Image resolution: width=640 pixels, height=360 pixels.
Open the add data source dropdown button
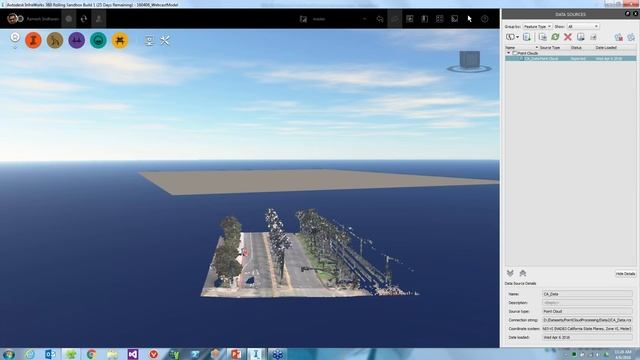click(x=512, y=37)
